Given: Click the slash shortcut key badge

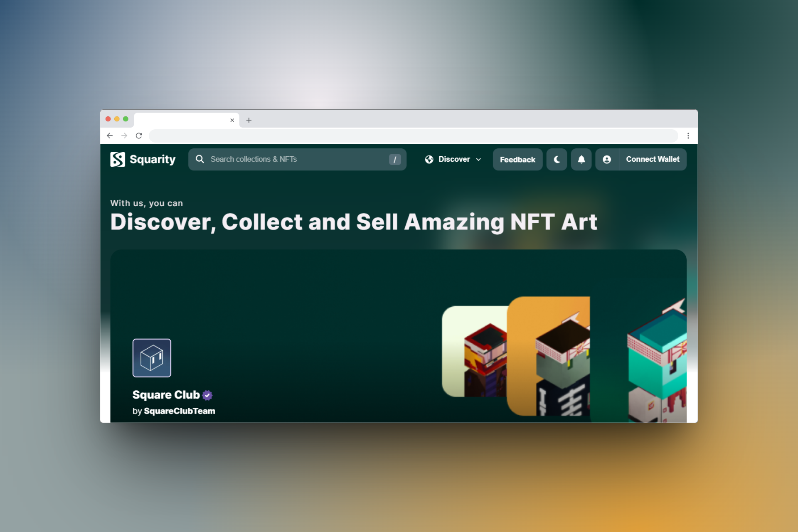Looking at the screenshot, I should coord(394,160).
